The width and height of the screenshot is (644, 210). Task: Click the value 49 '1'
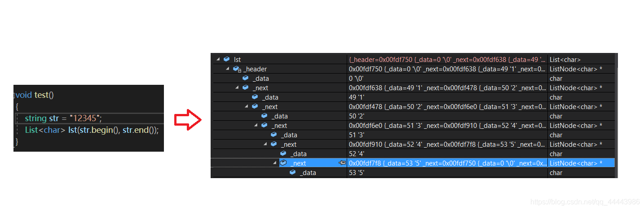click(357, 97)
